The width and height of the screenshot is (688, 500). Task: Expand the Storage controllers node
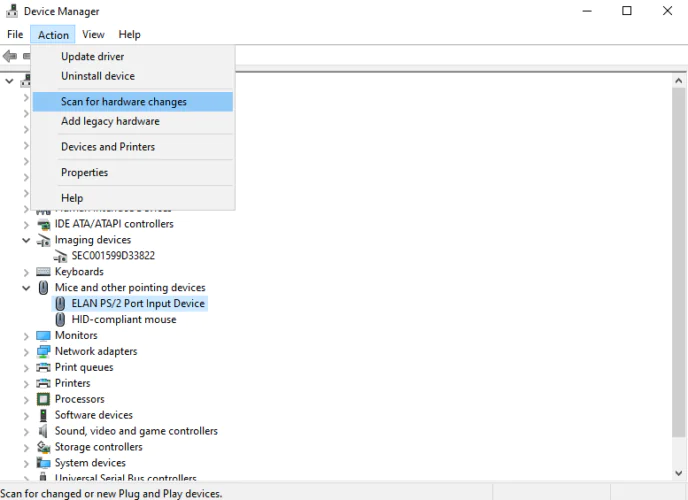coord(27,447)
